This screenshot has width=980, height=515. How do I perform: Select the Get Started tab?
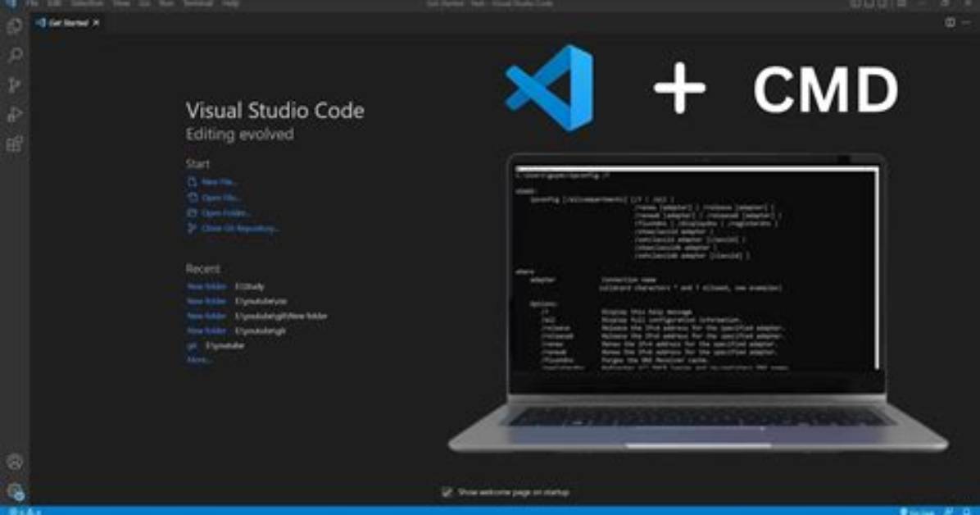click(x=67, y=22)
